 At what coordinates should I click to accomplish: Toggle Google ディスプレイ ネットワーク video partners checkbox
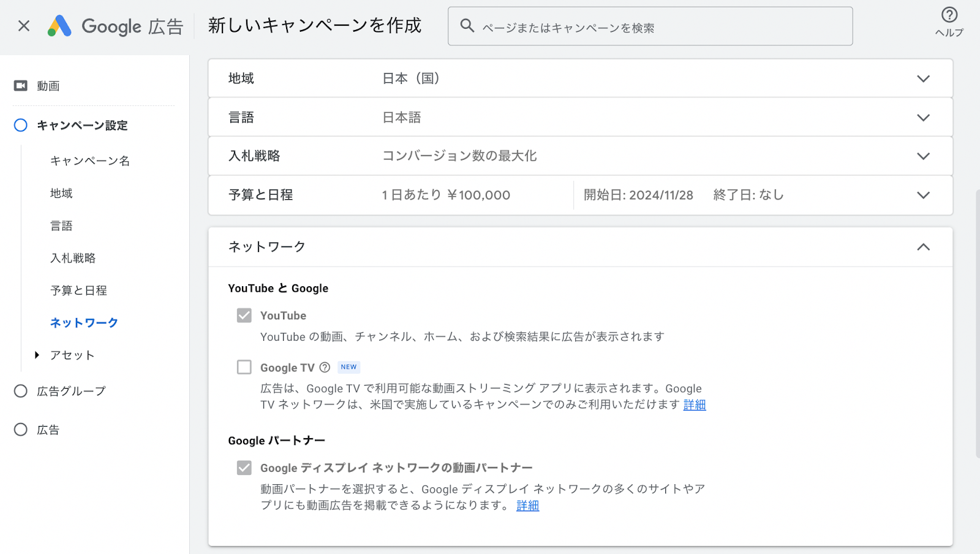(x=244, y=468)
